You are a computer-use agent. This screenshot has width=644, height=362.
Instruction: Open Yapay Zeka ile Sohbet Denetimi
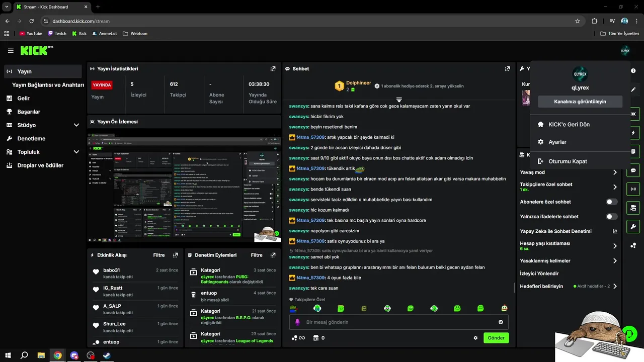coord(568,231)
